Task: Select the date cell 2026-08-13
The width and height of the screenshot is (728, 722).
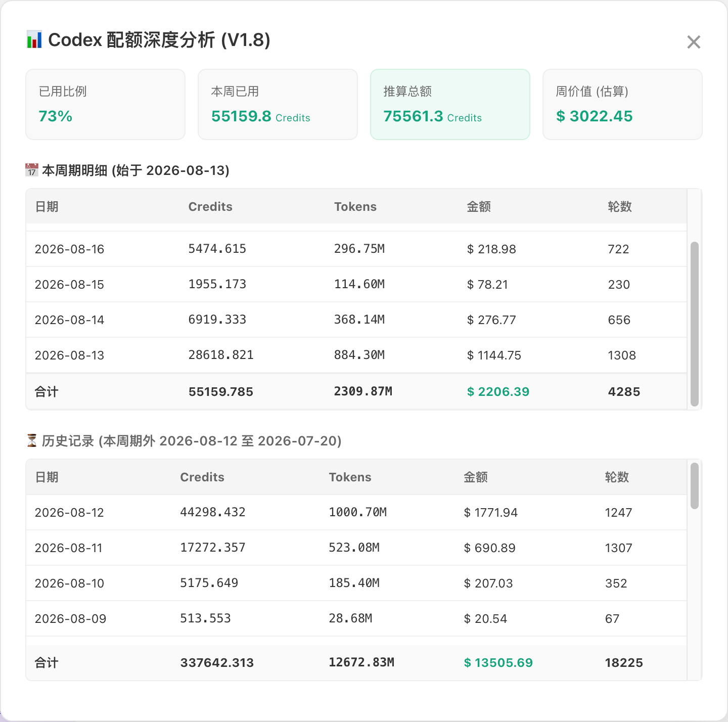Action: 69,355
